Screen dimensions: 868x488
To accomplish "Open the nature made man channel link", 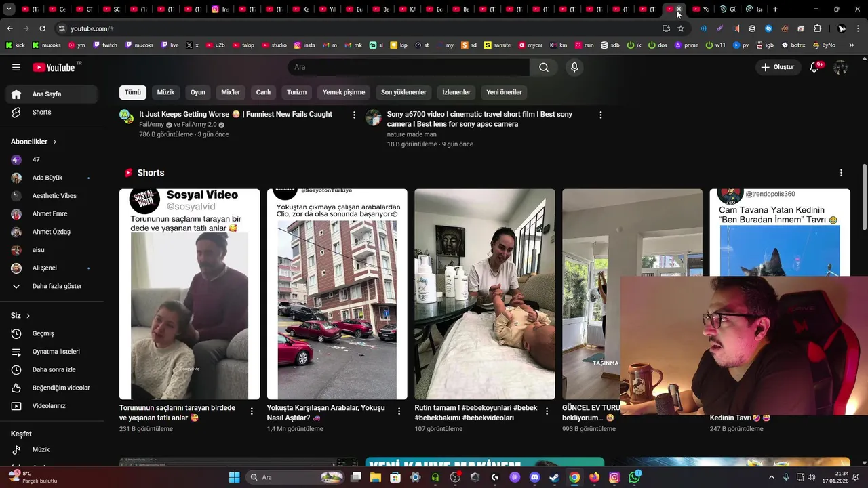I will [412, 134].
